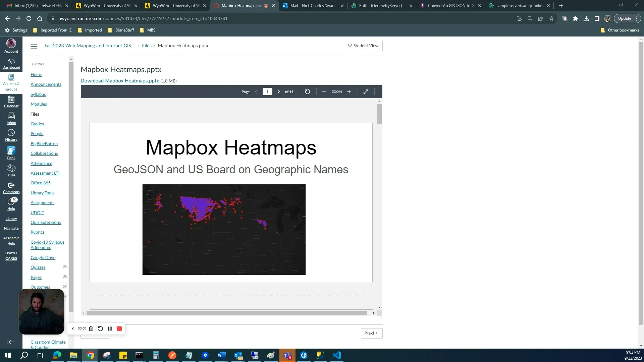Reload the document preview
This screenshot has width=644, height=362.
(308, 92)
